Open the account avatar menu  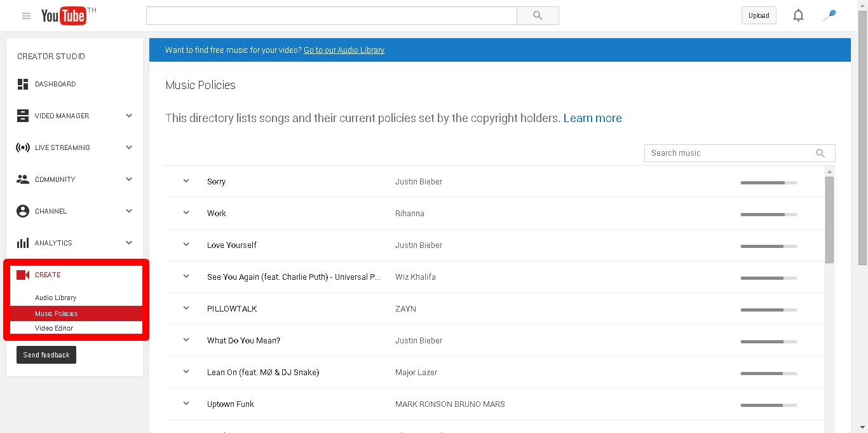(x=829, y=16)
